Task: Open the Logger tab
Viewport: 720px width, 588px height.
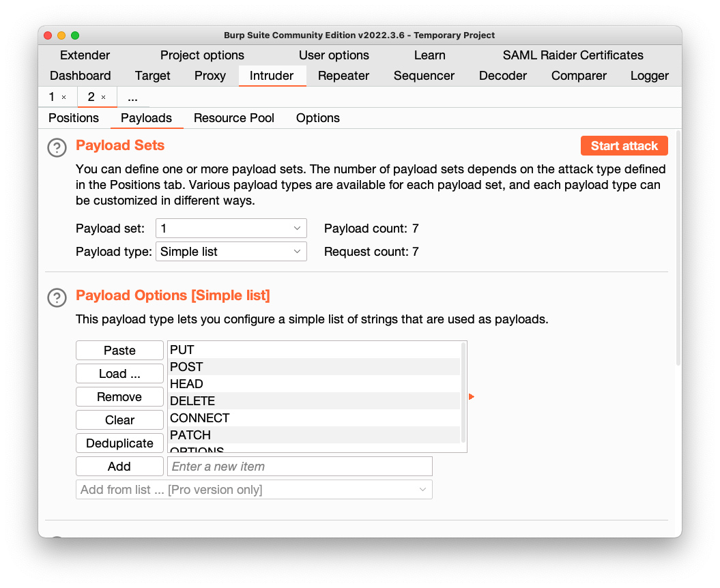Action: pos(649,76)
